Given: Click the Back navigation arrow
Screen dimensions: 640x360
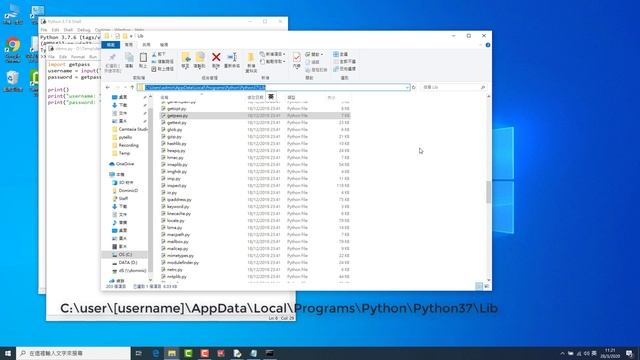Looking at the screenshot, I should pos(108,87).
